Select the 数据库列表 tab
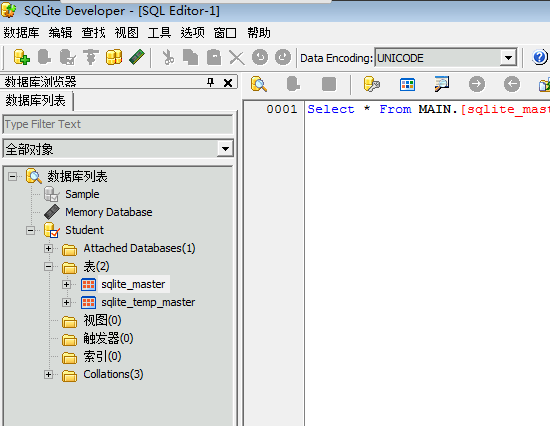 35,100
